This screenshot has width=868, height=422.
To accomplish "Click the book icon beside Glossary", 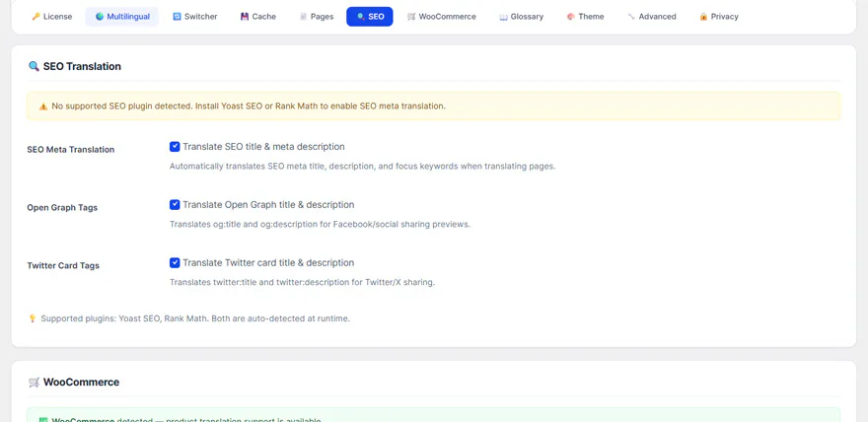I will (503, 17).
